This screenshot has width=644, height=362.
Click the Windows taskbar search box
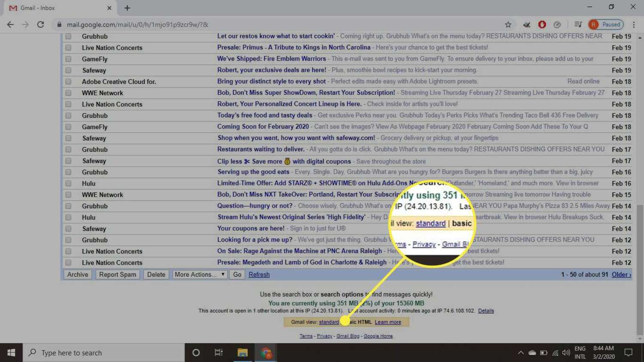point(104,353)
